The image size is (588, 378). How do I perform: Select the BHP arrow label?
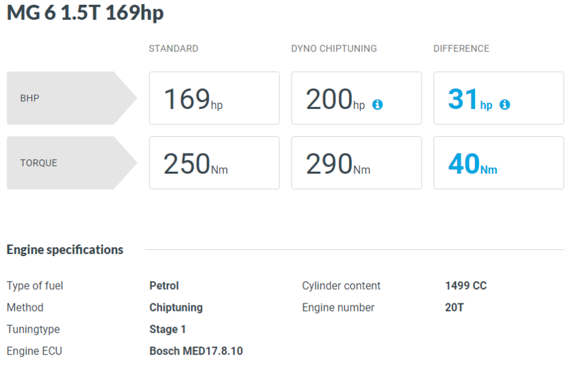(x=72, y=98)
